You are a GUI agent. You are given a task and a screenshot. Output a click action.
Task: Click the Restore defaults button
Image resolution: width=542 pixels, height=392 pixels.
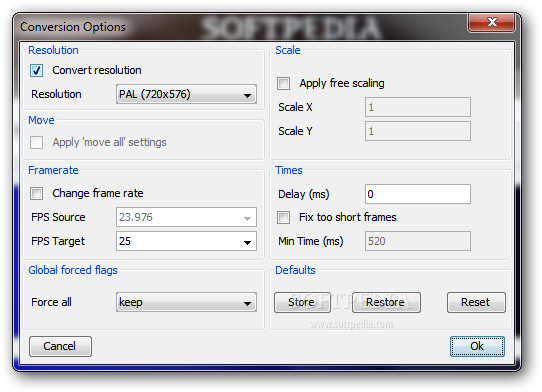386,302
